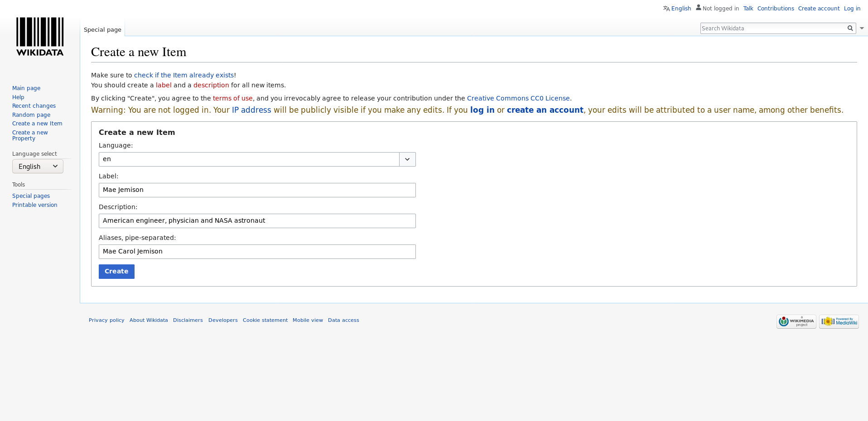The image size is (868, 421).
Task: Click the 'IP address' link in warning
Action: coord(251,110)
